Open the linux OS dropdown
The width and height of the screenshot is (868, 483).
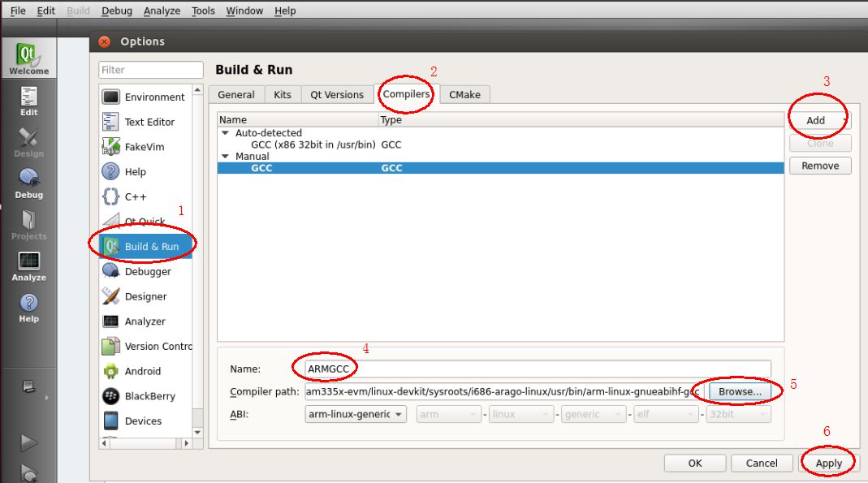coord(521,414)
